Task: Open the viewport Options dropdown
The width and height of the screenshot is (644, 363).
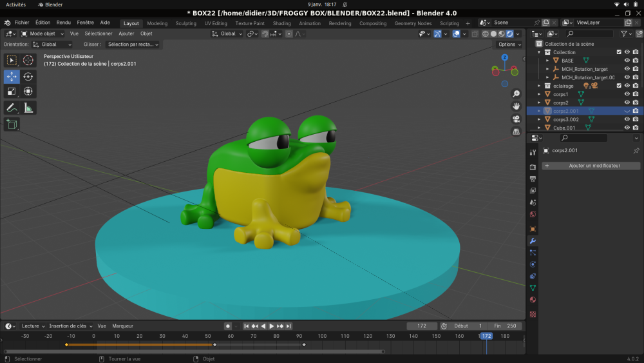Action: point(509,44)
